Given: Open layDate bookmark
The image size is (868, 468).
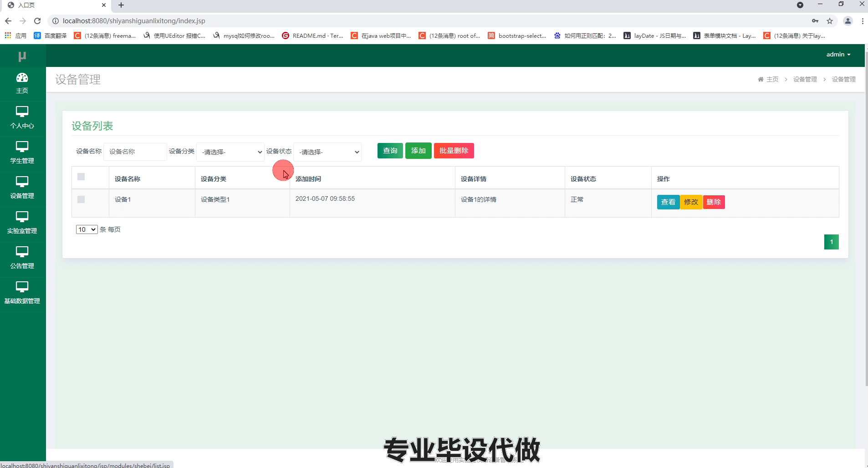Looking at the screenshot, I should tap(654, 36).
